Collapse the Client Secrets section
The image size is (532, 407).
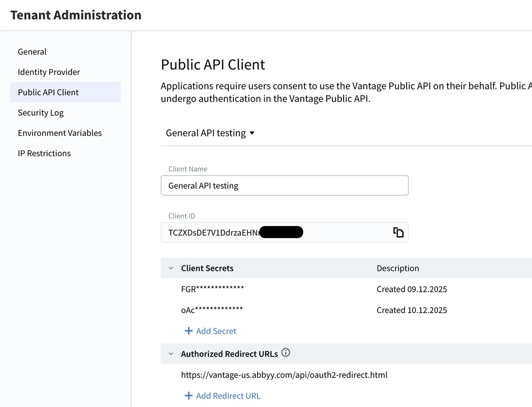coord(171,267)
